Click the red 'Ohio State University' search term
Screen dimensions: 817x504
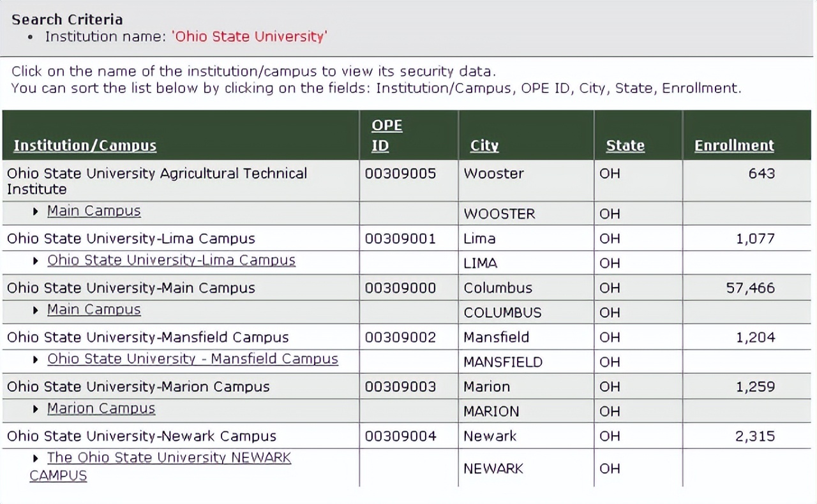coord(250,36)
